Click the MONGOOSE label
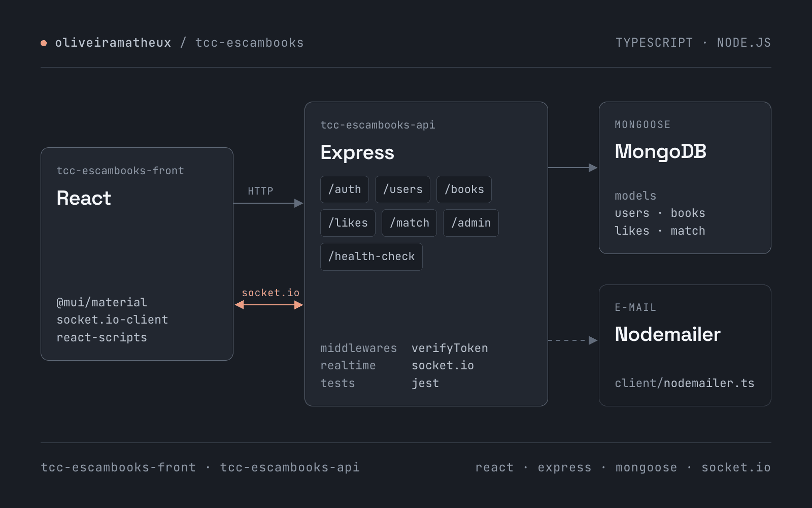Screen dimensions: 812x508 642,124
